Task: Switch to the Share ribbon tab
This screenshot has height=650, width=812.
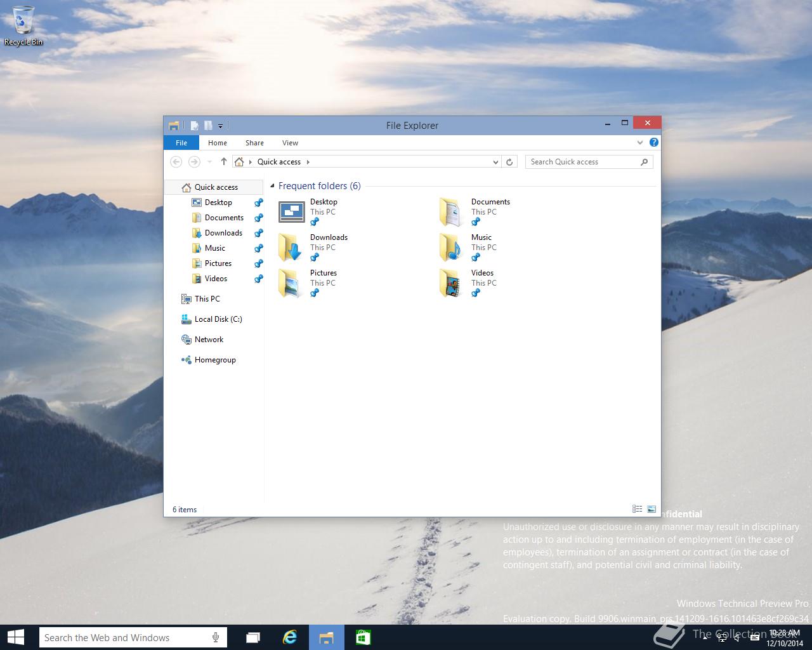Action: point(254,143)
